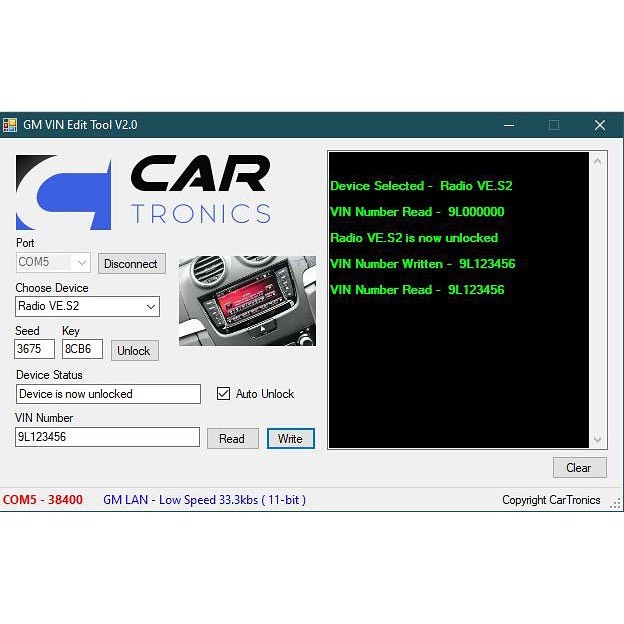Screen dimensions: 624x624
Task: Click the log scrollbar down arrow
Action: (x=597, y=439)
